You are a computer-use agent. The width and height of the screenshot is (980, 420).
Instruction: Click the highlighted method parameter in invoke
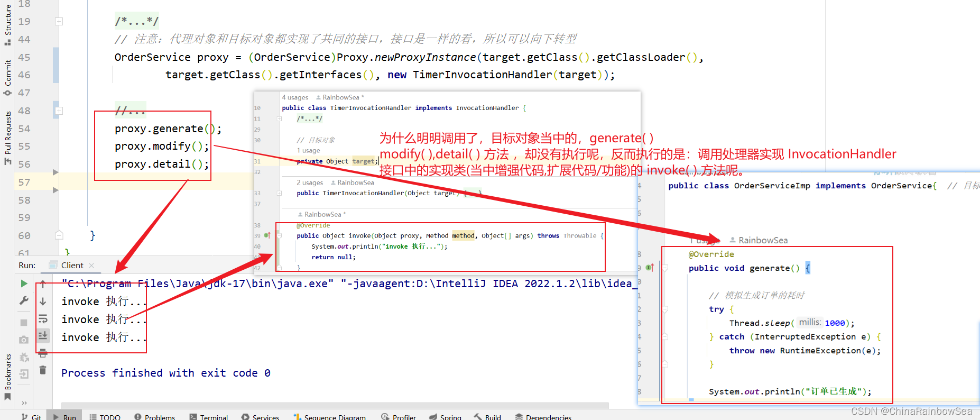pos(463,236)
